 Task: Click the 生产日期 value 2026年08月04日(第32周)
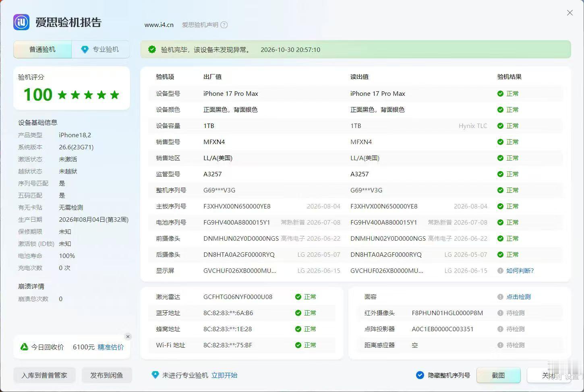coord(94,220)
